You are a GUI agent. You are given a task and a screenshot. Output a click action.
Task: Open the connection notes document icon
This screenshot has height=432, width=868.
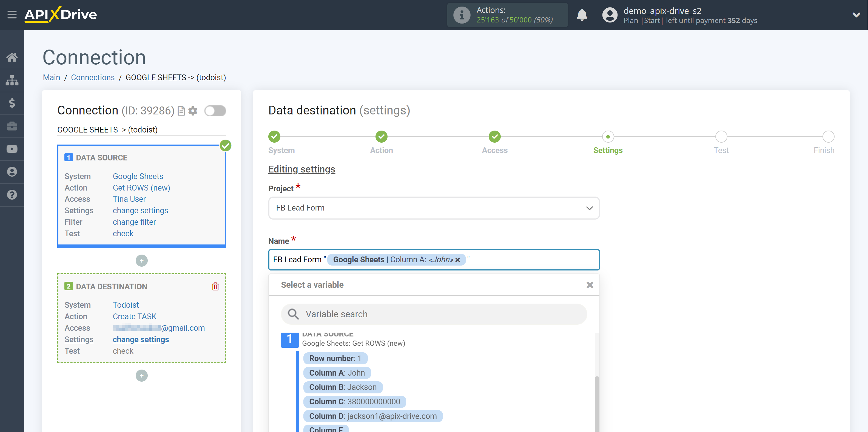point(181,111)
